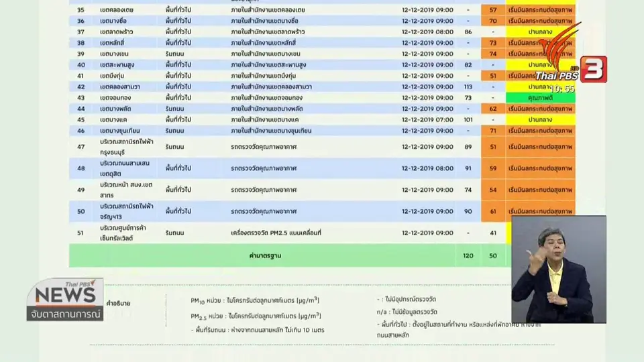Screen dimensions: 644x362
Task: Click บริเวณสถานีรถไฟฟ้า กรุงธนบุรี location in row 47
Action: [127, 147]
